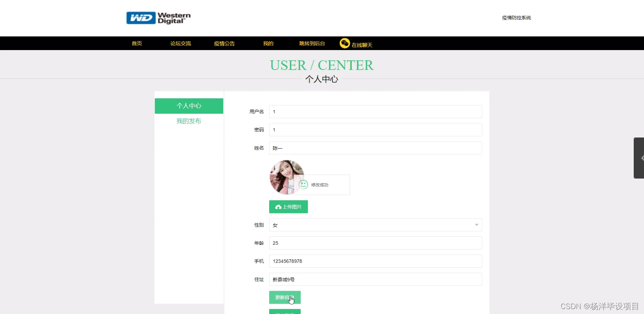Expand the 性别 gender dropdown

[476, 225]
